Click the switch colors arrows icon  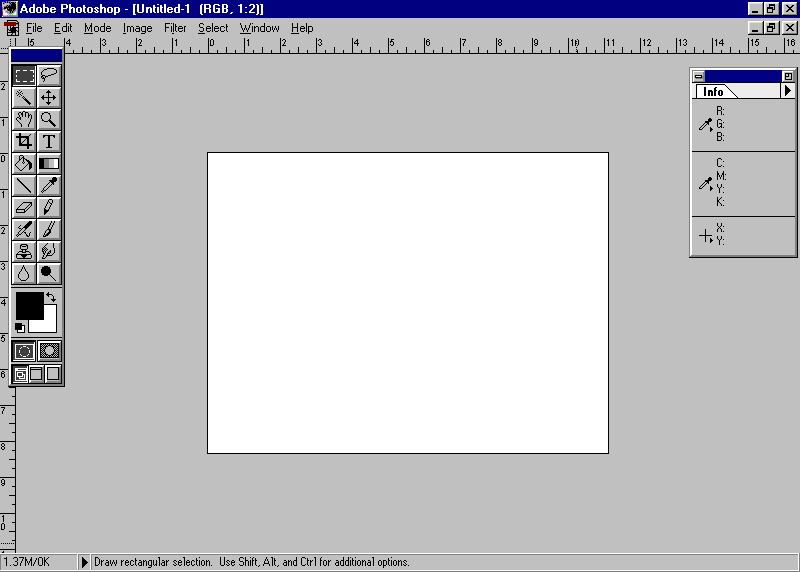51,297
